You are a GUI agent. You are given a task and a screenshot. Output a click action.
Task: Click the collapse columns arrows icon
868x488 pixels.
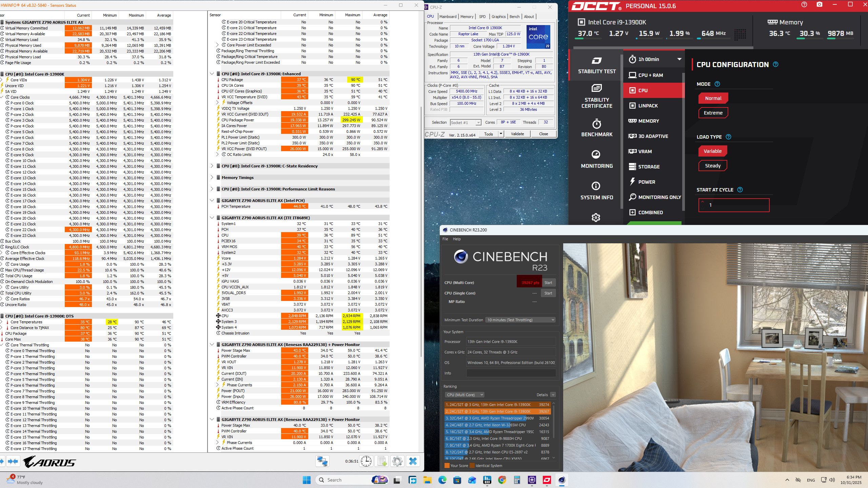point(13,461)
